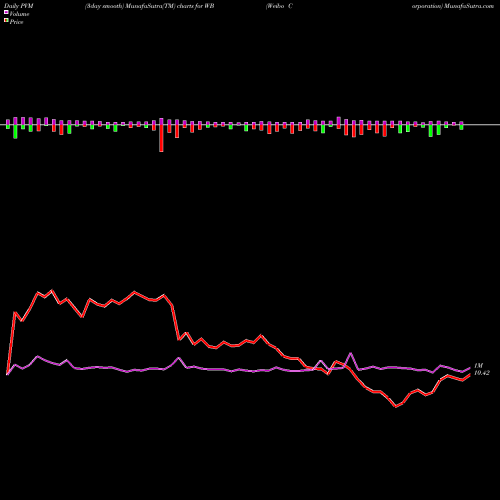Click the '(Weibo C' company name text

click(279, 6)
